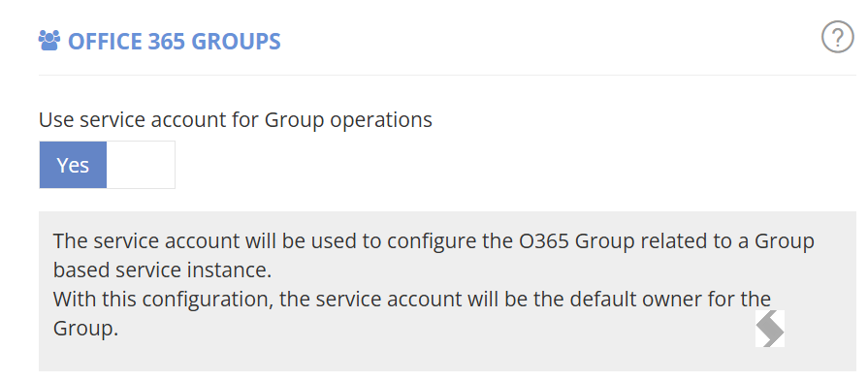Click "Use service account for Group operations" label
This screenshot has height=381, width=868.
(236, 119)
